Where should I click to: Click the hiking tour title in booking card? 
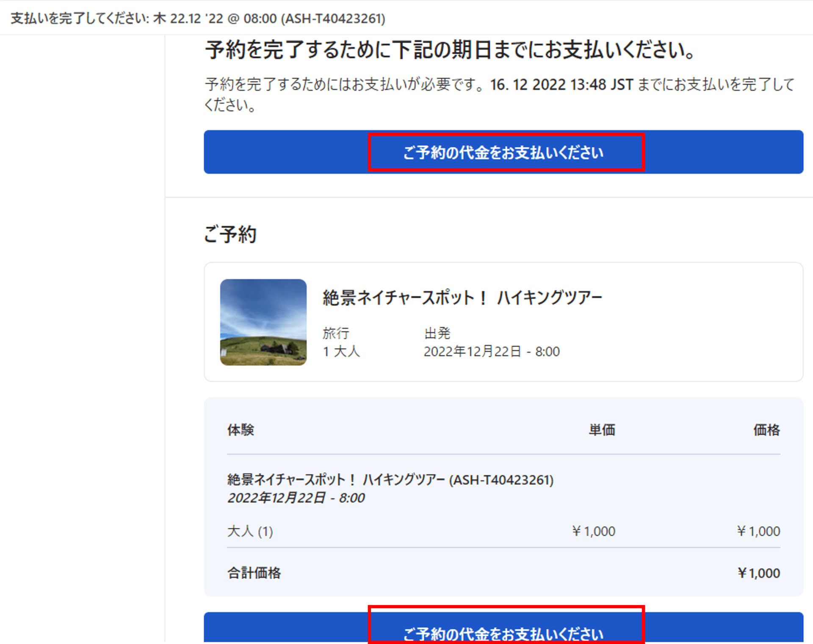pyautogui.click(x=462, y=297)
